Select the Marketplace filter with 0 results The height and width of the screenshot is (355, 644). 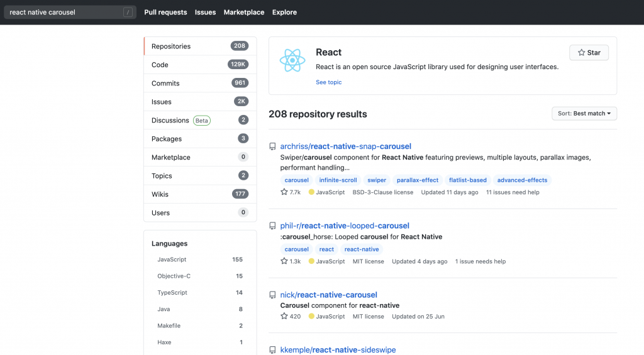coord(200,157)
